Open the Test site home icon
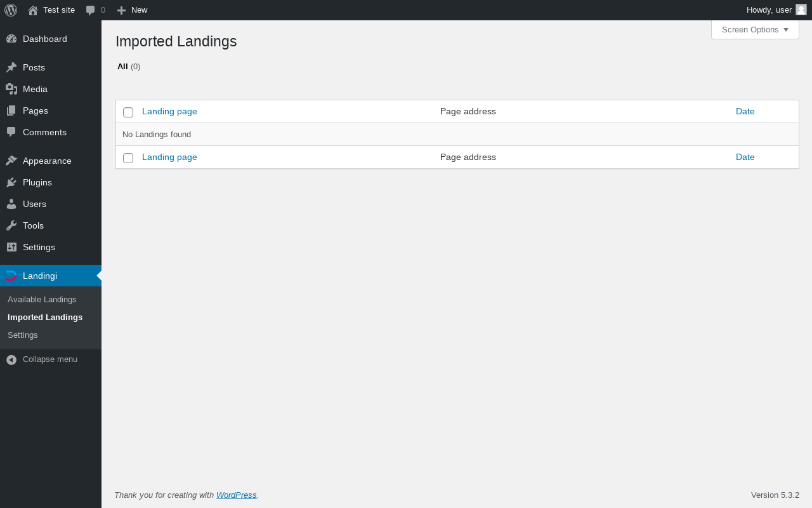812x508 pixels. [33, 10]
